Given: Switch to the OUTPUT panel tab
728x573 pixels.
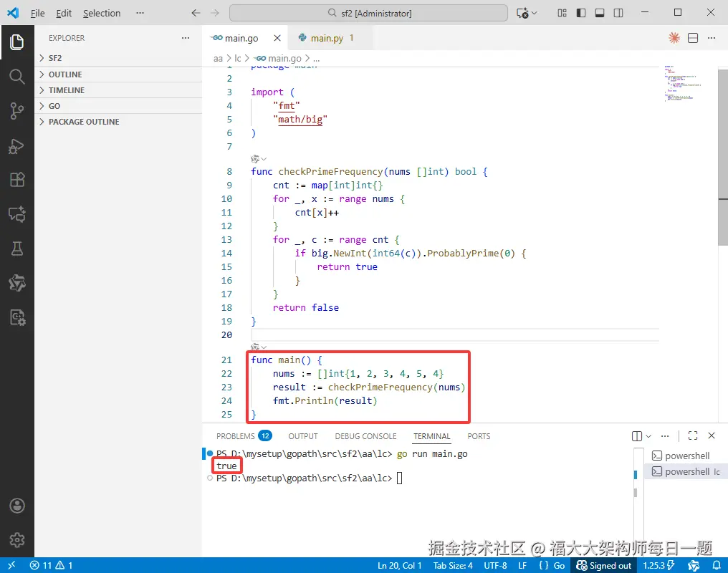Looking at the screenshot, I should tap(303, 436).
